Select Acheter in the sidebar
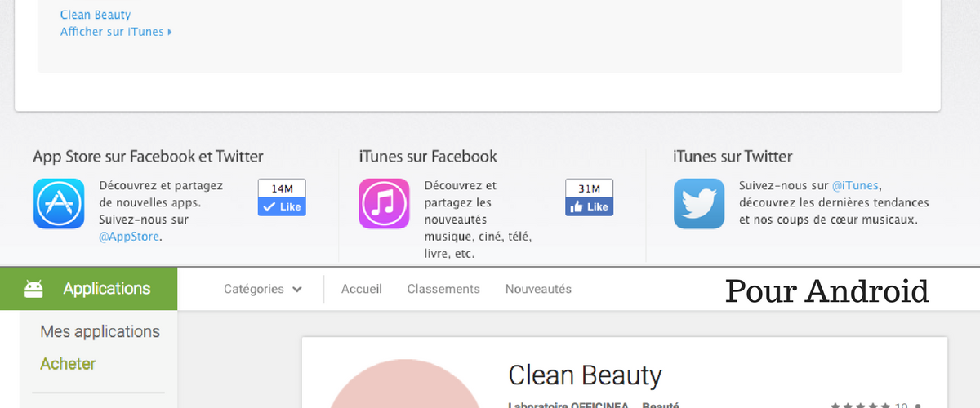This screenshot has width=980, height=408. click(x=68, y=364)
